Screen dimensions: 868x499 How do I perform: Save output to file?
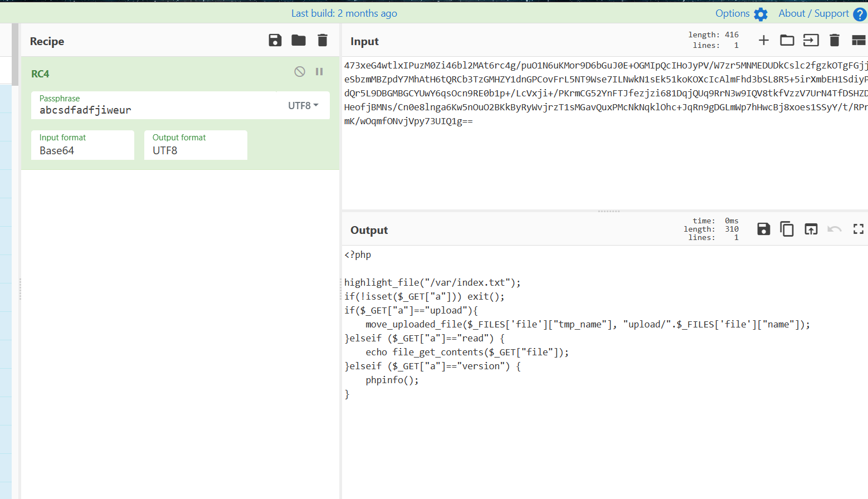click(x=764, y=229)
